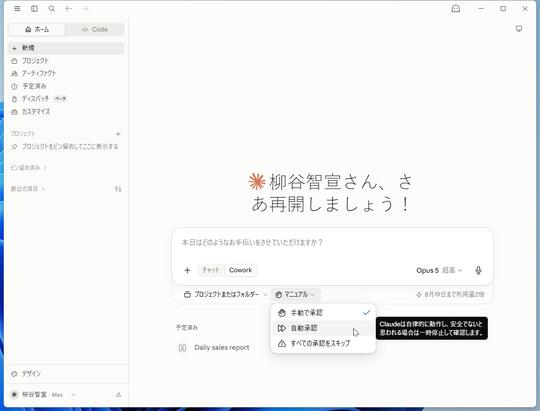Maximize the application window
Viewport: 540px width, 411px height.
(503, 9)
